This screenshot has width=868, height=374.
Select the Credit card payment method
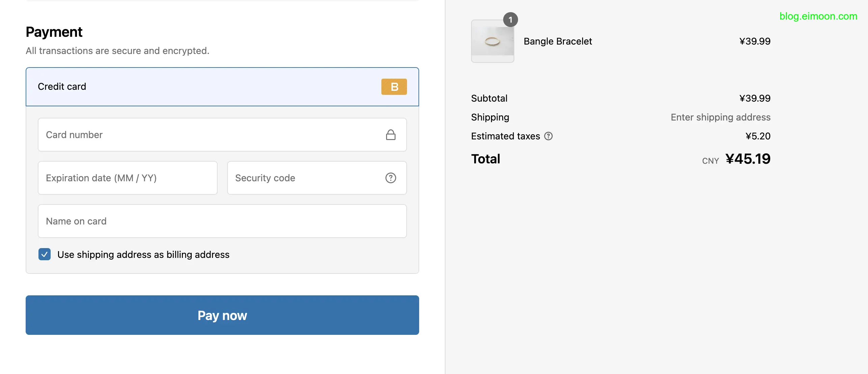[62, 87]
